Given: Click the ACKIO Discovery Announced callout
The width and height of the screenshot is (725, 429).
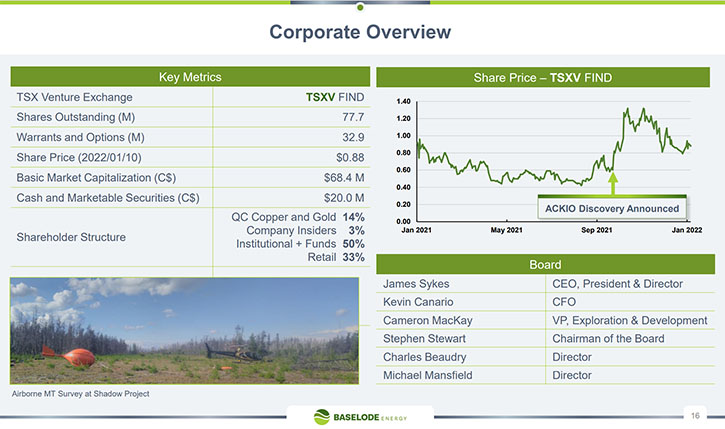Looking at the screenshot, I should (x=612, y=208).
